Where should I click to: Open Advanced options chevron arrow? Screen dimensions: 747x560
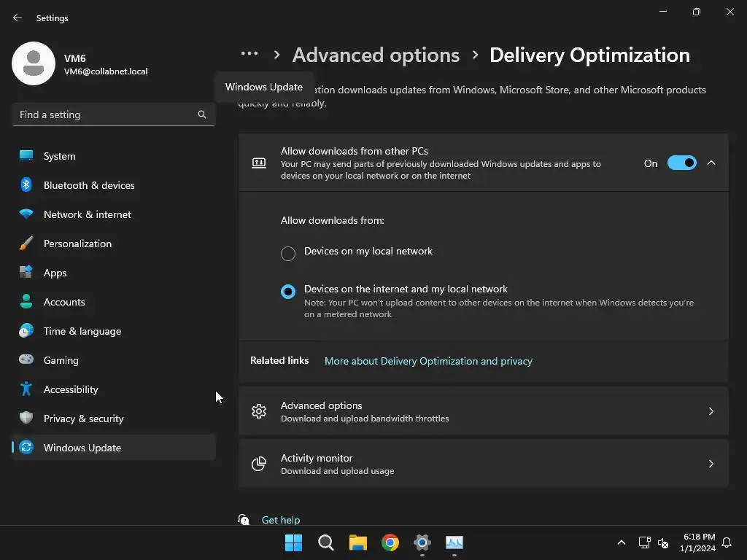coord(711,411)
